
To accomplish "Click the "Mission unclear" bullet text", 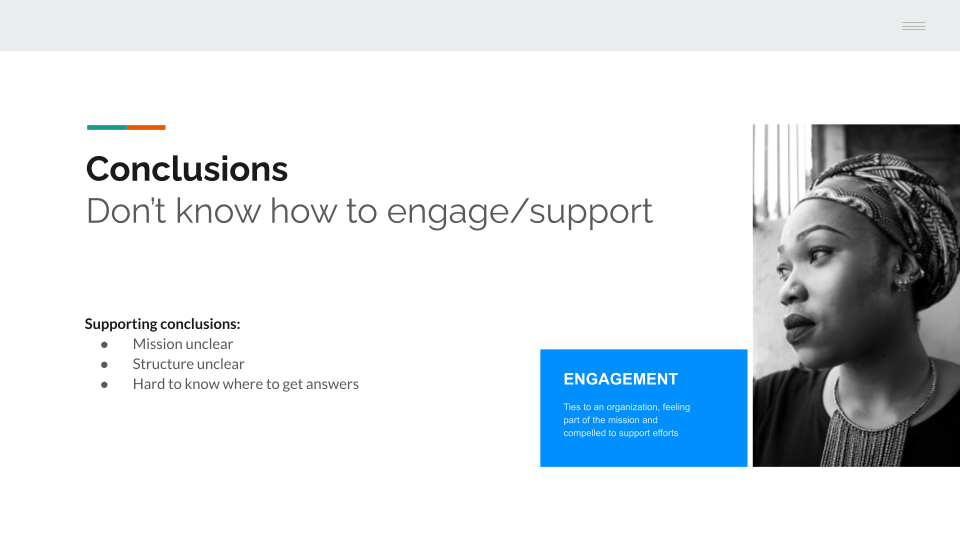I will [x=182, y=343].
